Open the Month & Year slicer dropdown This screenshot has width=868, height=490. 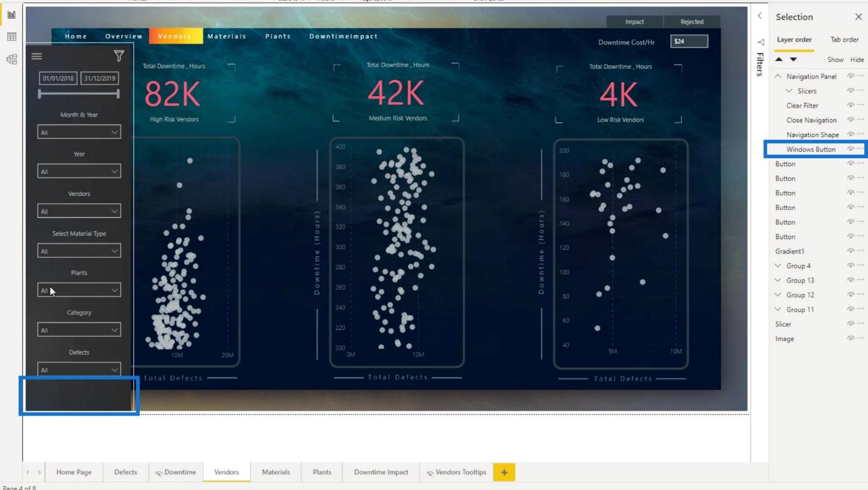[79, 132]
